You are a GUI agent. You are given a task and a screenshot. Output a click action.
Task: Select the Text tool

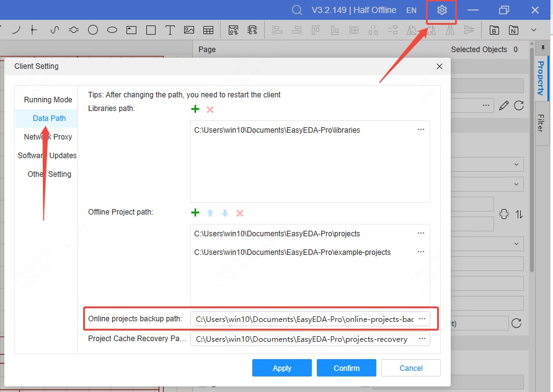pos(170,30)
